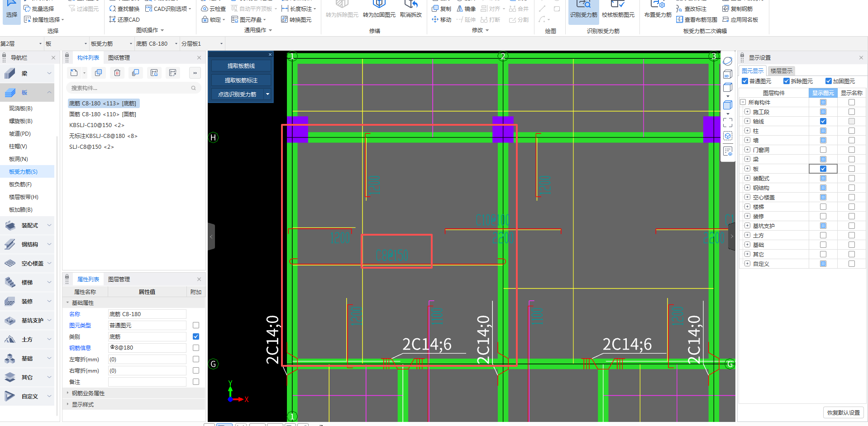868x426 pixels.
Task: Click the 转换图元 convert element tool
Action: coord(296,19)
